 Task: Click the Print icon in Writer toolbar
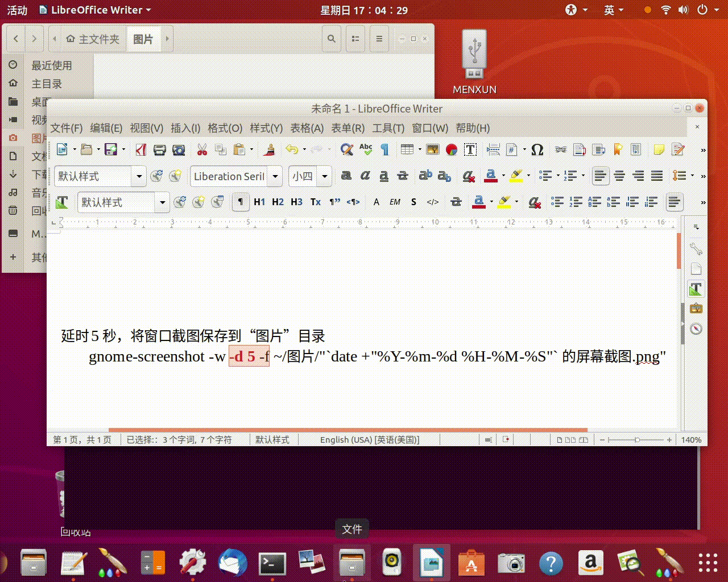(x=160, y=149)
